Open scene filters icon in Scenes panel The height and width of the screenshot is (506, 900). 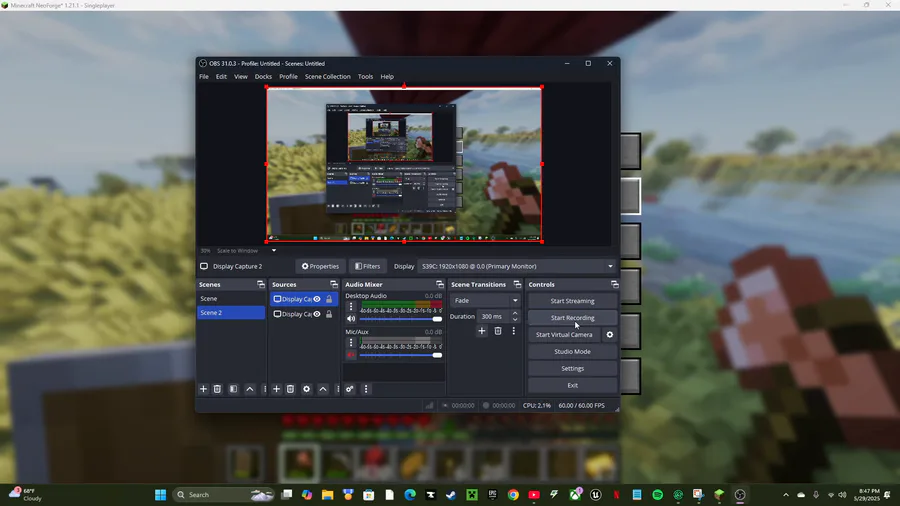(x=233, y=389)
